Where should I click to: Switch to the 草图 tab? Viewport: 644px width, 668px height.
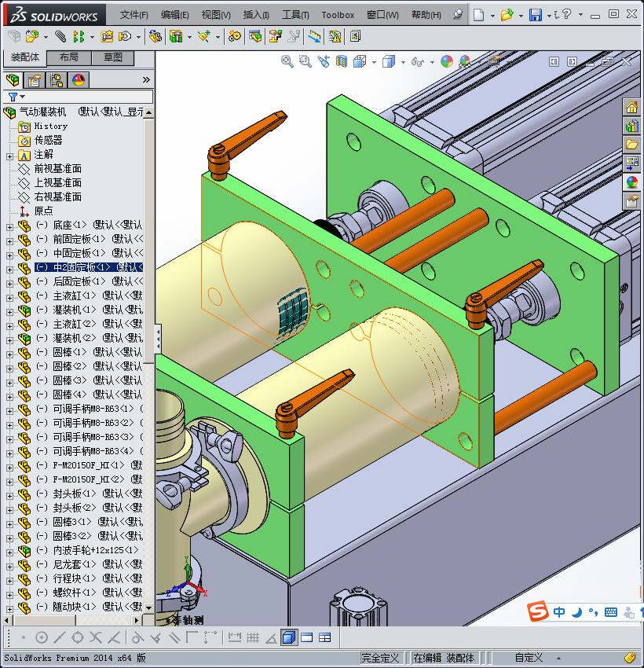[113, 57]
